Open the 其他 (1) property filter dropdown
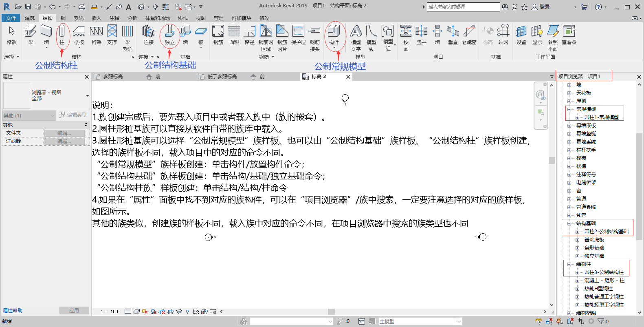The image size is (644, 327). [29, 116]
